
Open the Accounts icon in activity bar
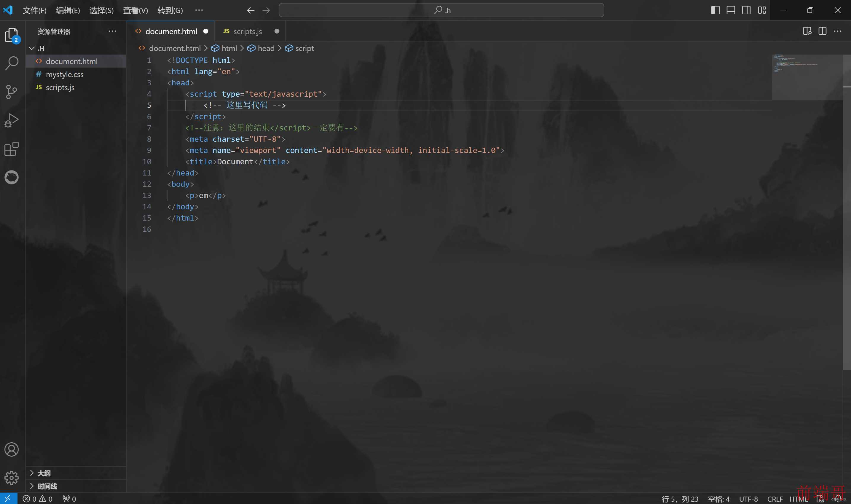tap(12, 449)
